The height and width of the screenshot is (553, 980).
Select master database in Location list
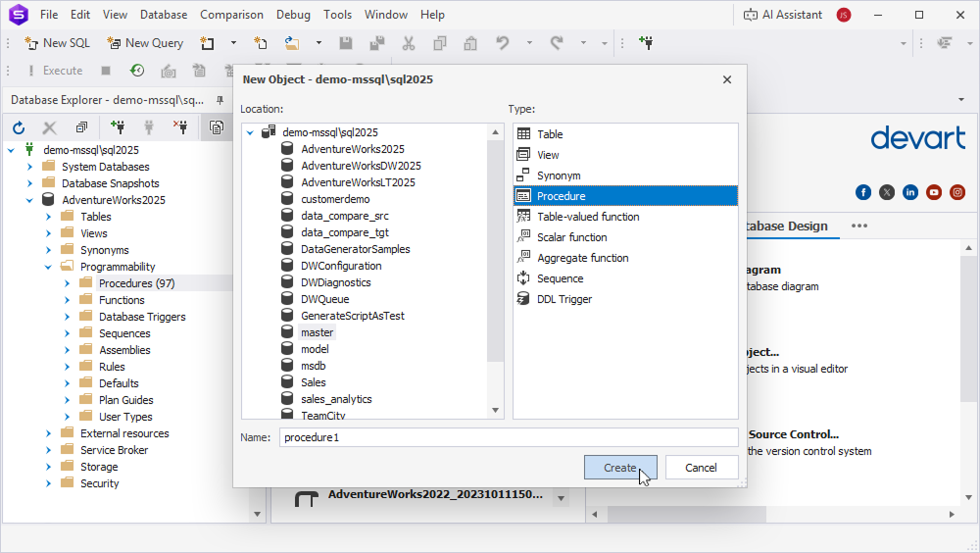(317, 332)
